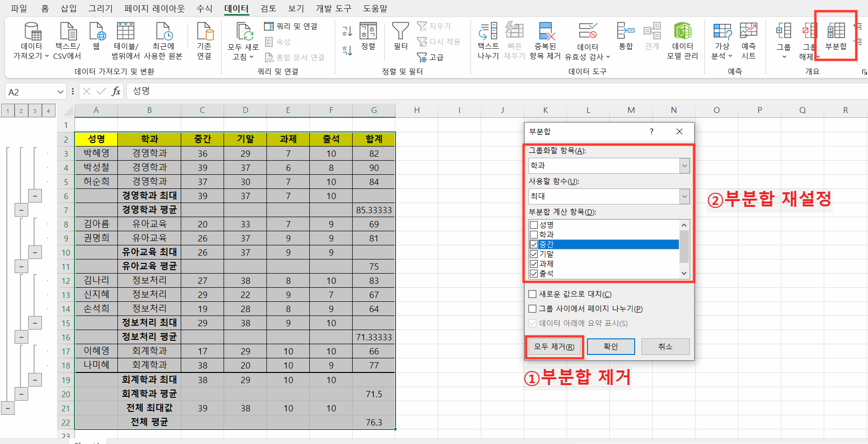
Task: Open 중복된 항목 제거
Action: pyautogui.click(x=547, y=40)
